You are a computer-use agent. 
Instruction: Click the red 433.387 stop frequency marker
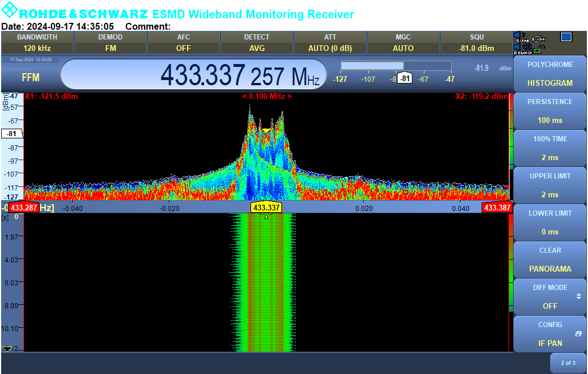497,208
